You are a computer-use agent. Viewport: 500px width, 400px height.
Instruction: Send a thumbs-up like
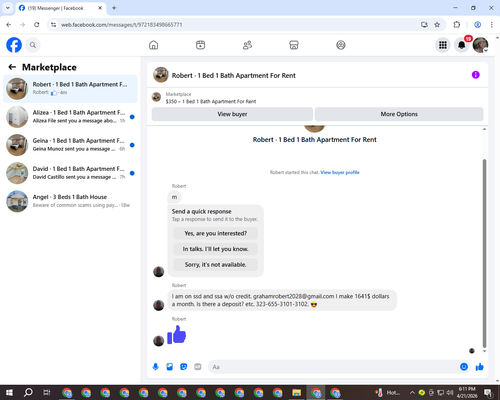click(x=480, y=367)
